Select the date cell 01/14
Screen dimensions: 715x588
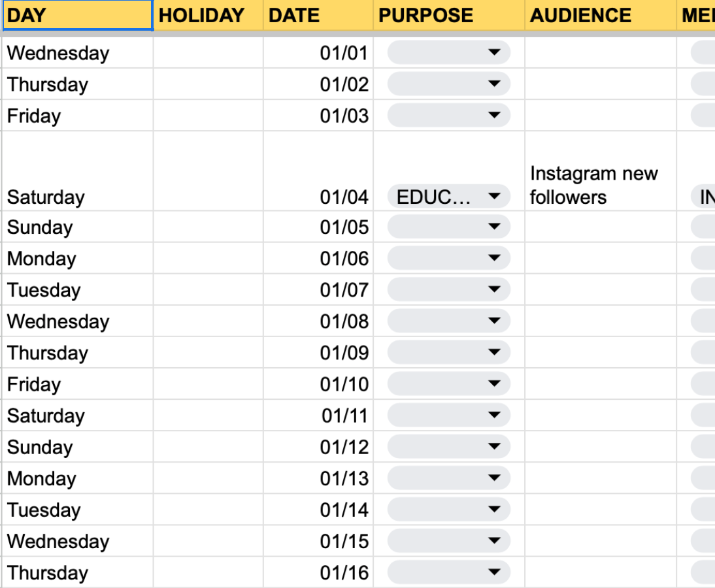point(318,510)
